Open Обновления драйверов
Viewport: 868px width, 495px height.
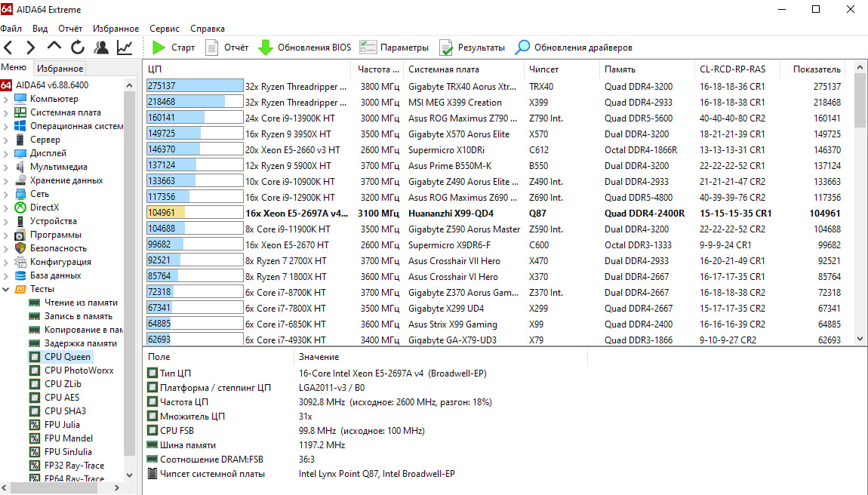pyautogui.click(x=574, y=48)
